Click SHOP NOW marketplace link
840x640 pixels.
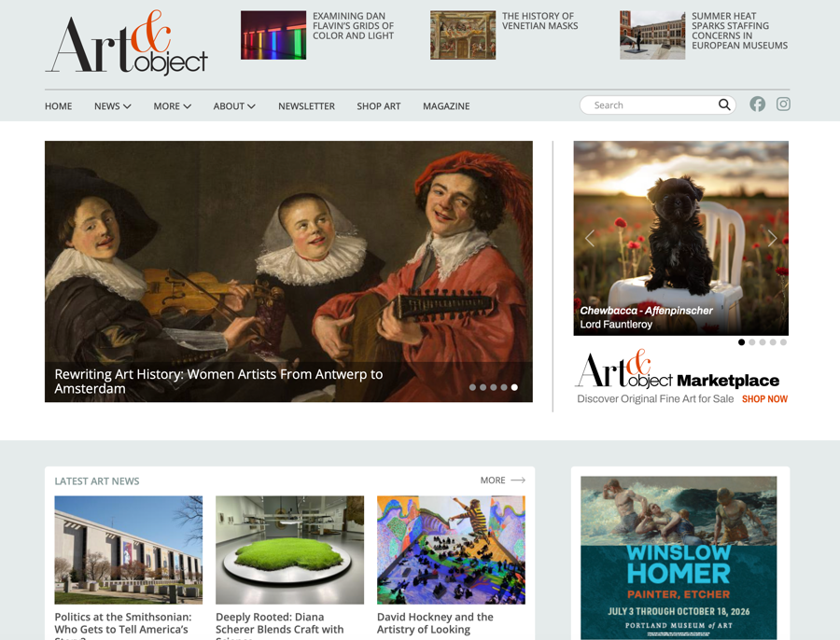click(x=764, y=399)
